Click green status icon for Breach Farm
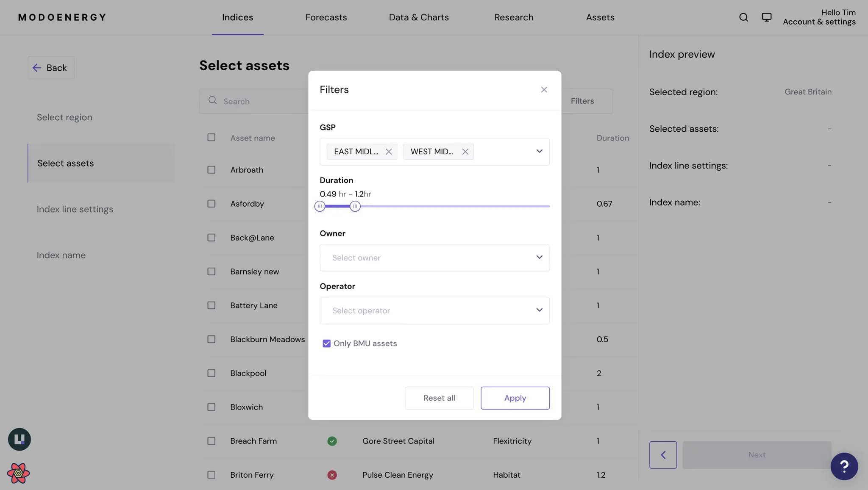Screen dimensions: 868x490 click(x=332, y=441)
